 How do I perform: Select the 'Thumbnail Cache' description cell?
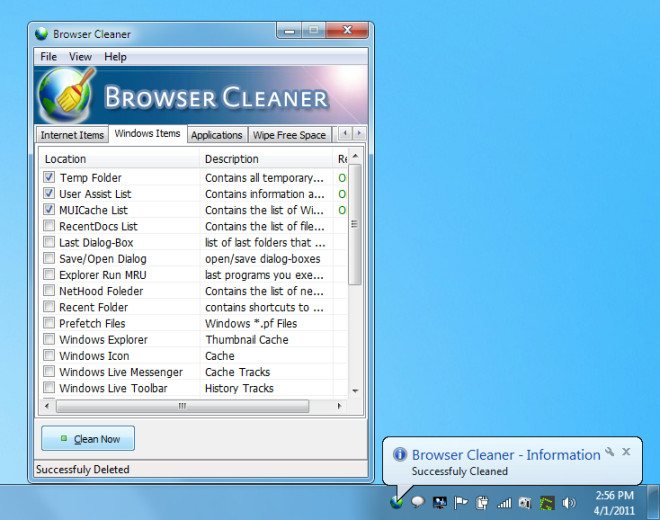point(247,339)
